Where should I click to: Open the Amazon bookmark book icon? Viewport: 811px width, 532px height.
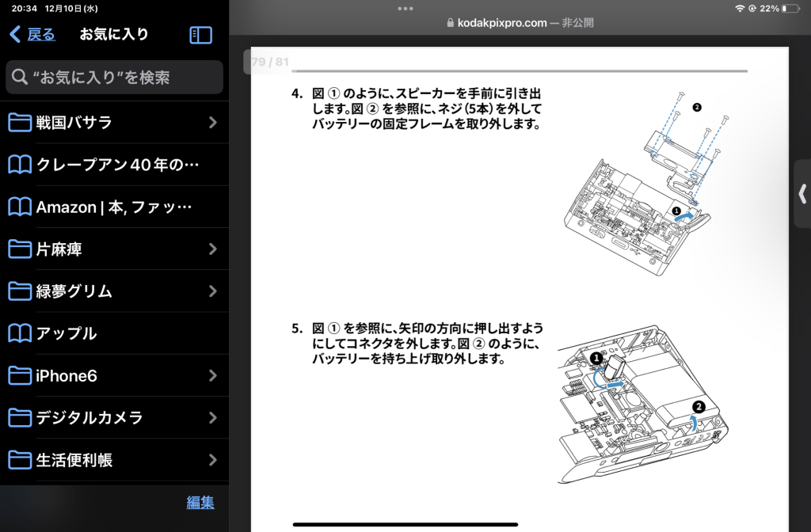tap(19, 207)
